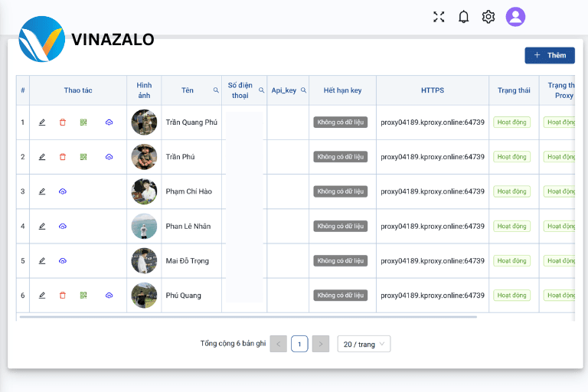Click the name Phạm Chí Hào
The image size is (588, 392).
pyautogui.click(x=188, y=191)
